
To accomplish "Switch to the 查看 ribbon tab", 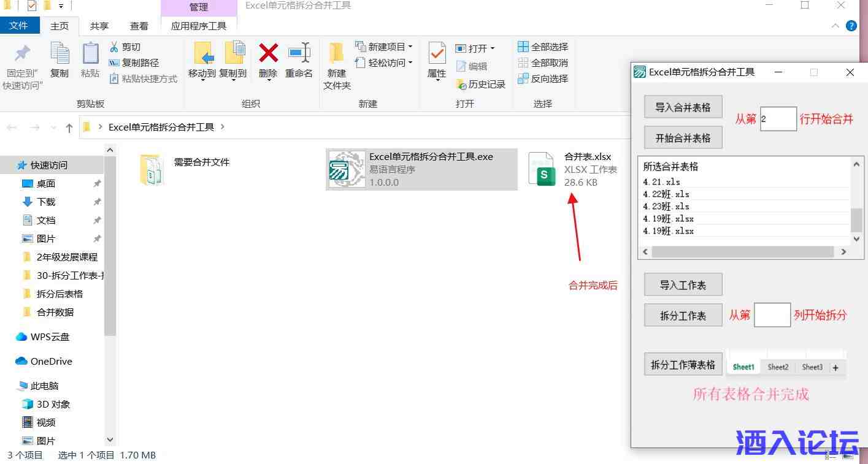I will [139, 26].
